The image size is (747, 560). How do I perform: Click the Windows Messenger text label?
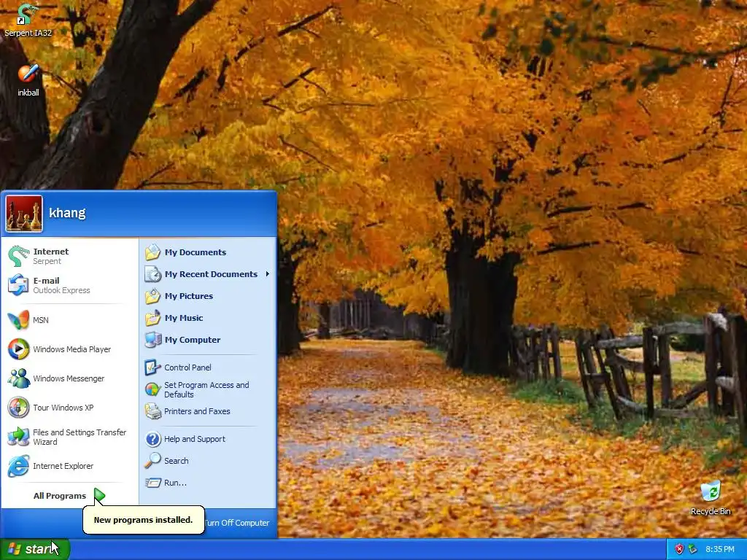point(69,378)
